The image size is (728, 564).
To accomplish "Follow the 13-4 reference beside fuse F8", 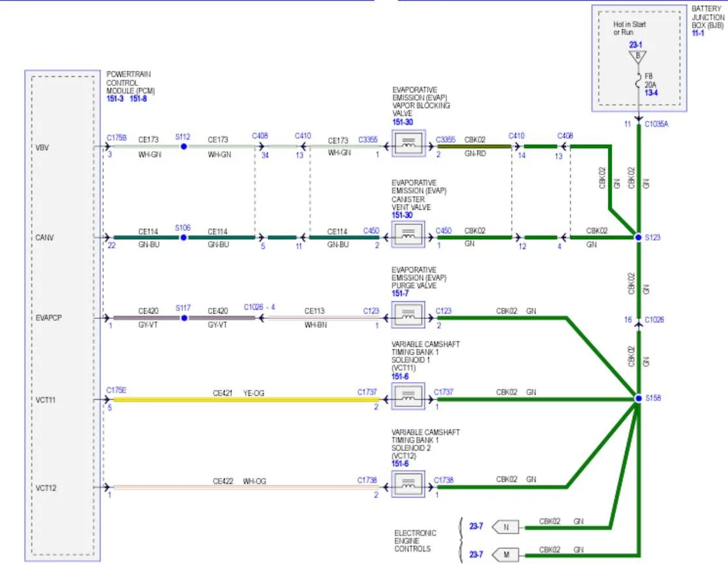I will pyautogui.click(x=651, y=93).
